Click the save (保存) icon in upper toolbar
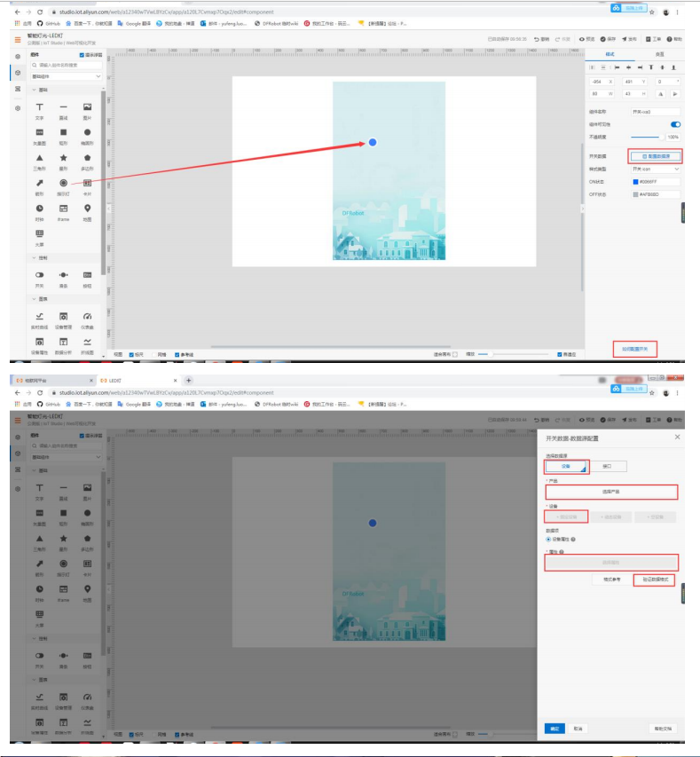Viewport: 700px width, 757px height. coord(603,39)
